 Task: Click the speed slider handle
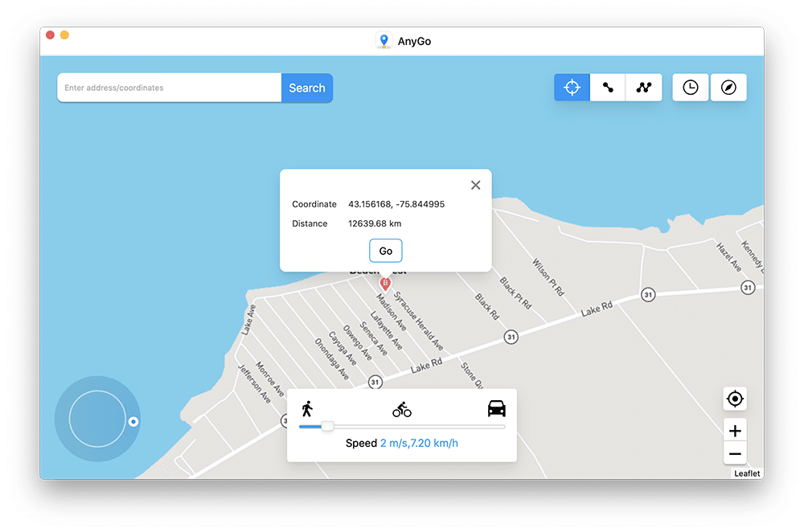328,426
